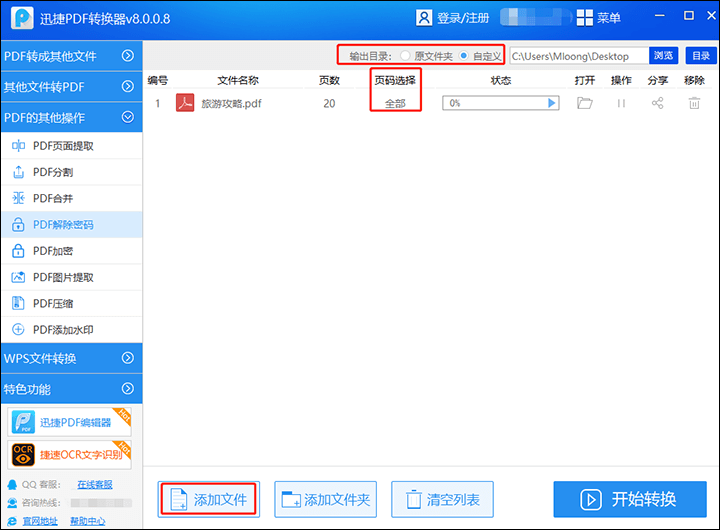This screenshot has height=530, width=720.
Task: Open the 菜单 grid icon
Action: coord(585,18)
